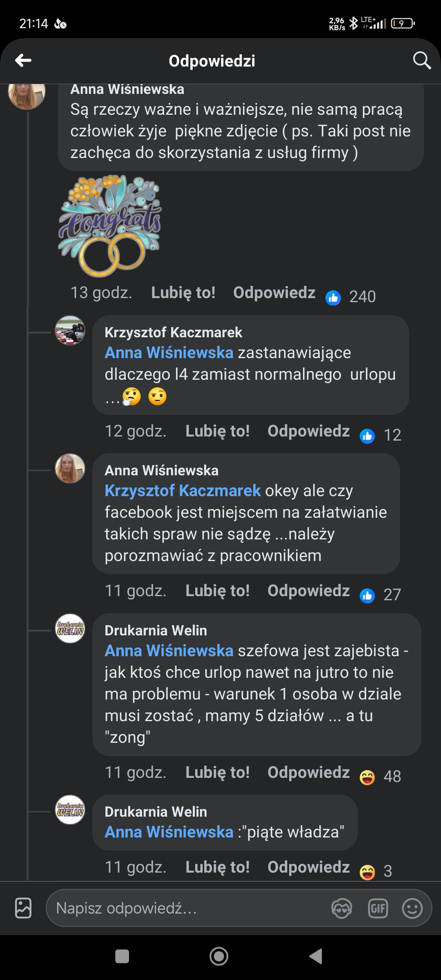
Task: Like Anna Wiśniewska's top comment
Action: 183,293
